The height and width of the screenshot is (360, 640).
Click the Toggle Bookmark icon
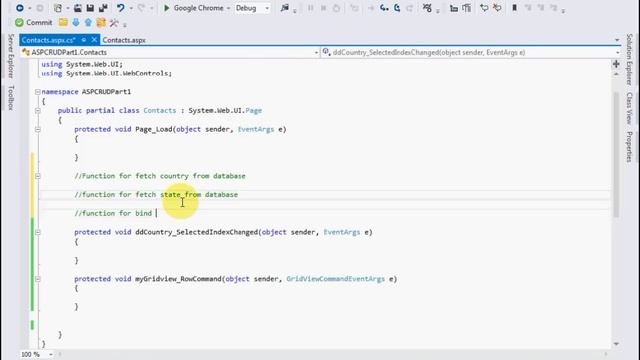[515, 8]
